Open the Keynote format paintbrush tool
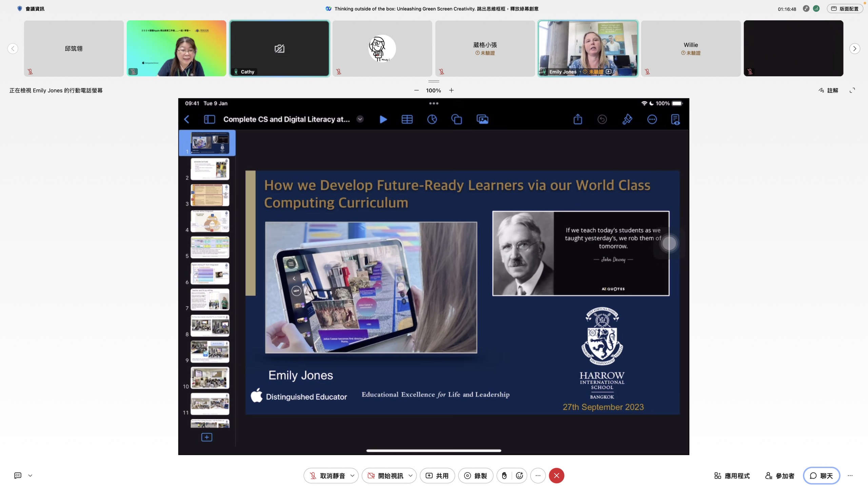Viewport: 868px width, 488px height. (x=627, y=119)
